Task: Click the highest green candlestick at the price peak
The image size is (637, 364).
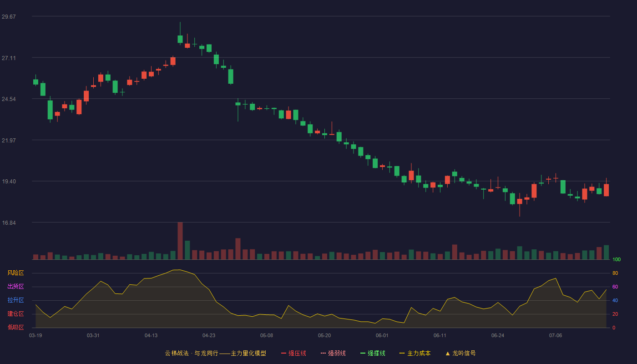Action: (x=180, y=39)
